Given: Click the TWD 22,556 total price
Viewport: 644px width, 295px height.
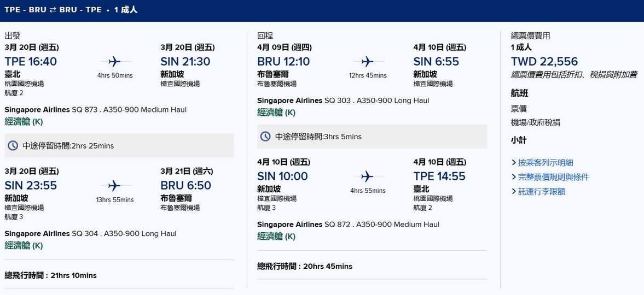Looking at the screenshot, I should click(544, 61).
